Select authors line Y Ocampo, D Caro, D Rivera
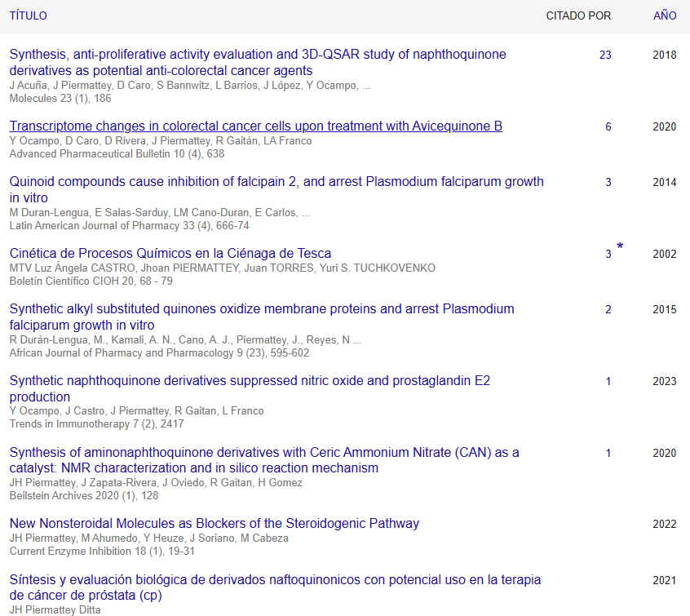Image resolution: width=690 pixels, height=616 pixels. pyautogui.click(x=161, y=141)
